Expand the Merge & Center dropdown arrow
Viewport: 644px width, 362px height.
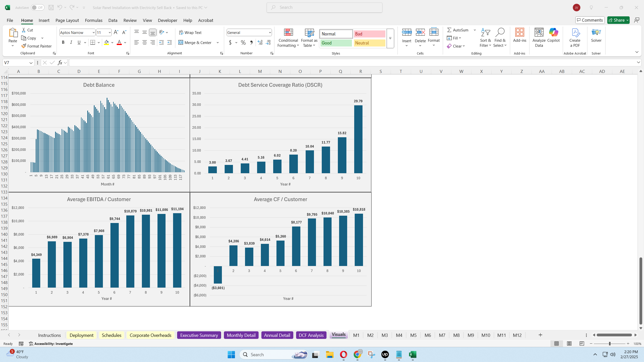coord(218,42)
